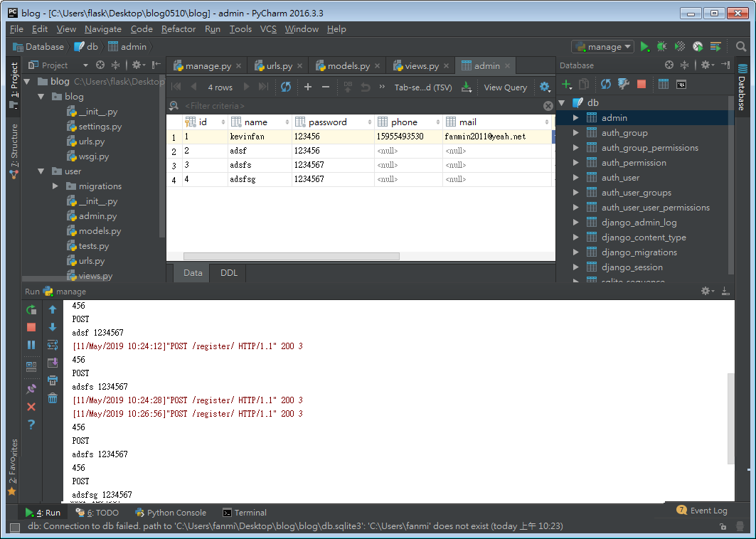Run the manage configuration with green Run arrow

point(644,46)
